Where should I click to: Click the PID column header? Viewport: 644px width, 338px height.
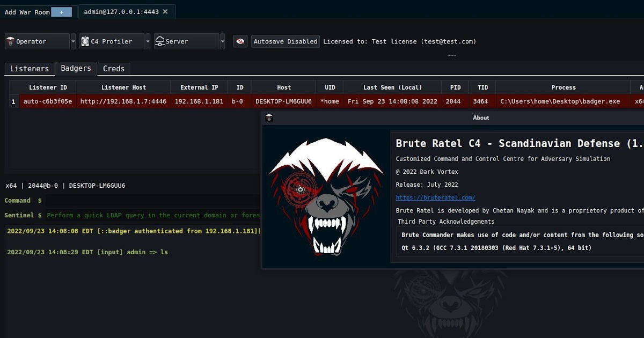click(x=455, y=87)
